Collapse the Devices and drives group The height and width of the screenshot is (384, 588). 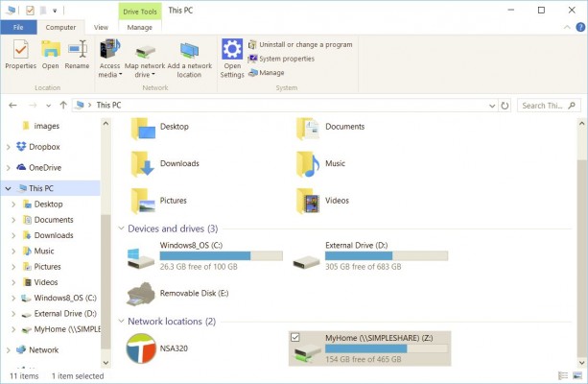pos(121,228)
